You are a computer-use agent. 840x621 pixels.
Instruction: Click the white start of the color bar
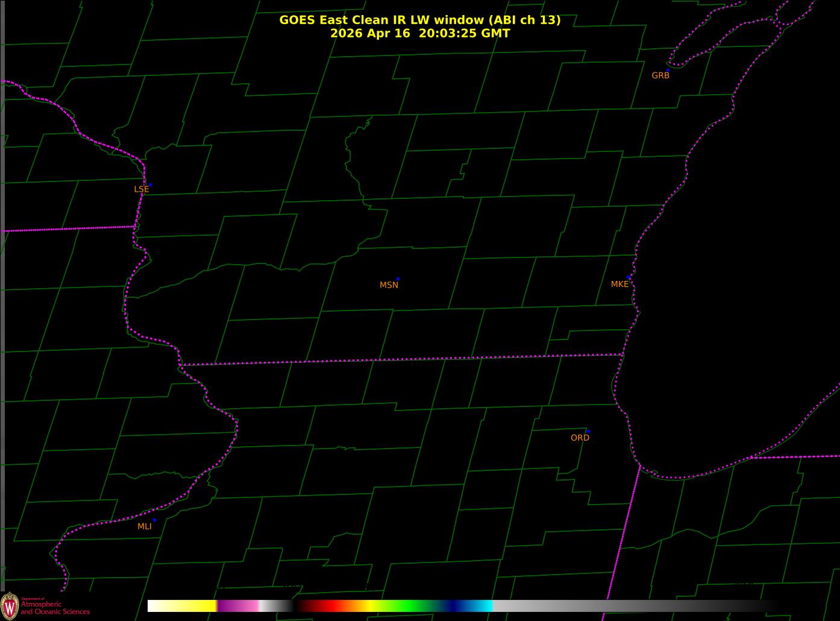click(x=155, y=606)
